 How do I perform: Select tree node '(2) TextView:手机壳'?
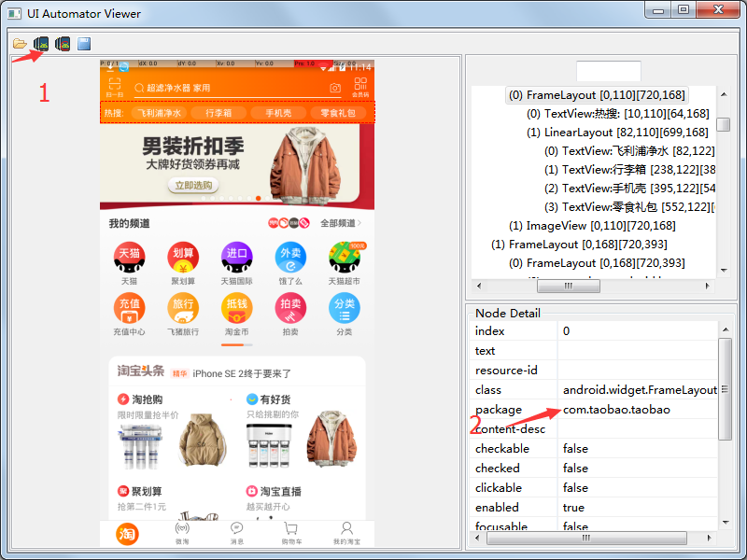tap(629, 189)
